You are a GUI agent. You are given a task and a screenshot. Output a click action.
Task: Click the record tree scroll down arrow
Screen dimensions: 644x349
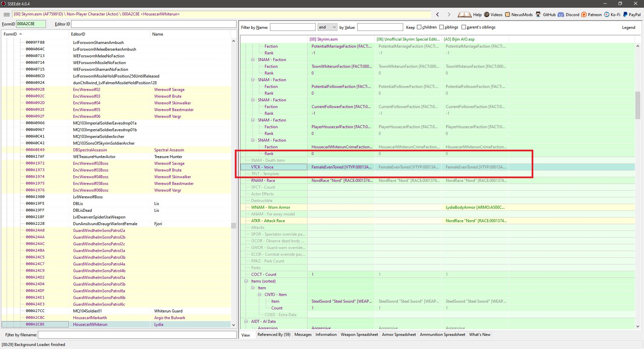[x=233, y=325]
